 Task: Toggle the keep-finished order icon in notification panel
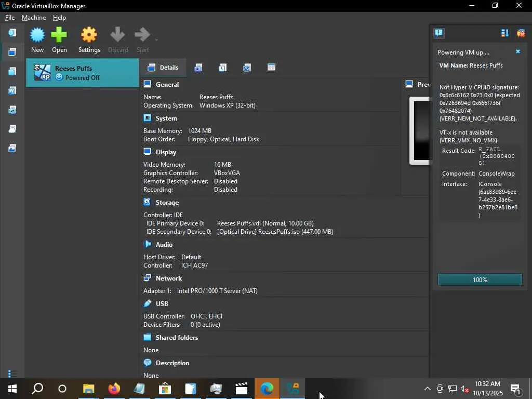pos(505,33)
